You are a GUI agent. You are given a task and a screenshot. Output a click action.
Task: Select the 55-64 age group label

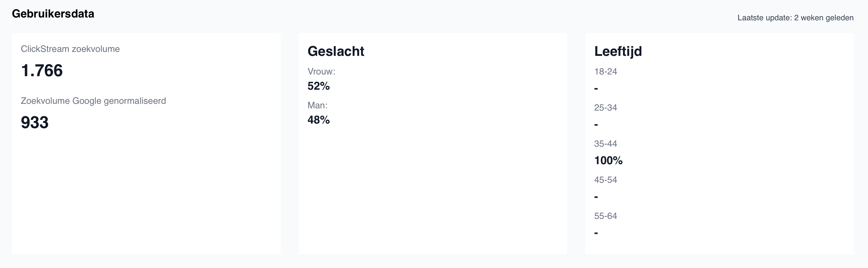click(606, 216)
